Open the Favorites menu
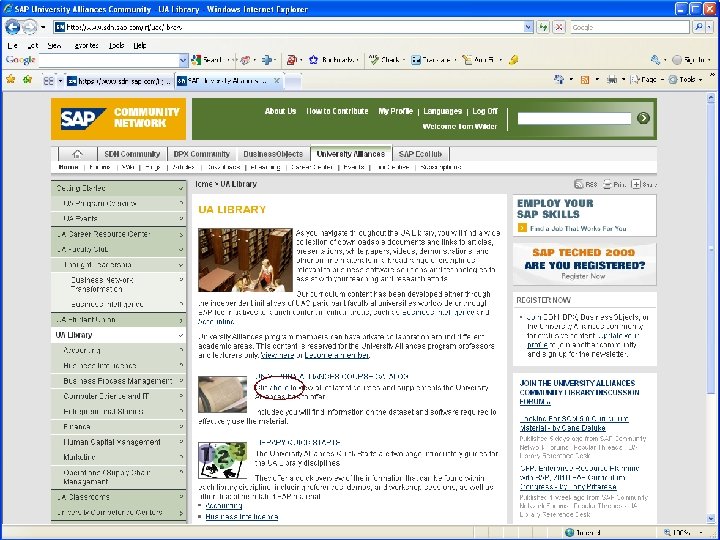720x540 pixels. [86, 45]
